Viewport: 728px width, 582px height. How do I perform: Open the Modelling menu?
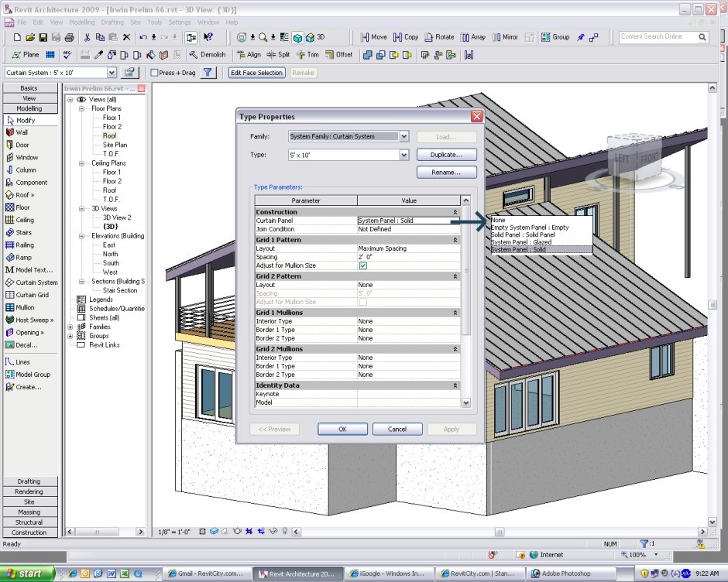[82, 22]
